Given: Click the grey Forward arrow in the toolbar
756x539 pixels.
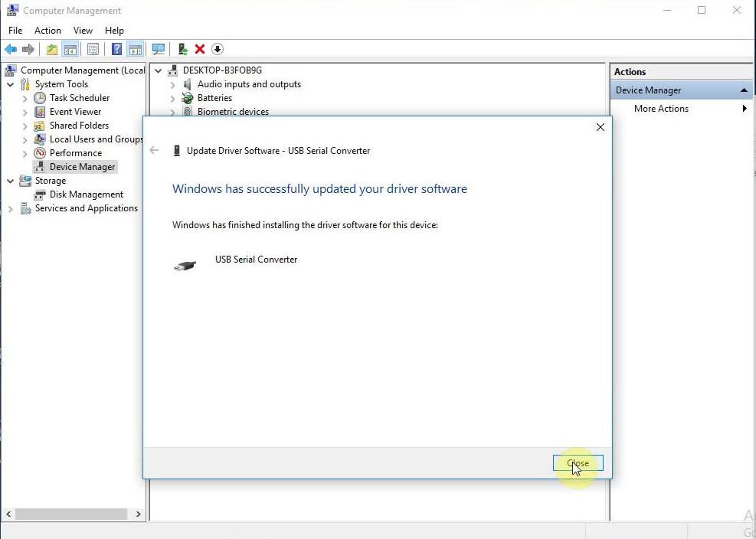Looking at the screenshot, I should [28, 49].
